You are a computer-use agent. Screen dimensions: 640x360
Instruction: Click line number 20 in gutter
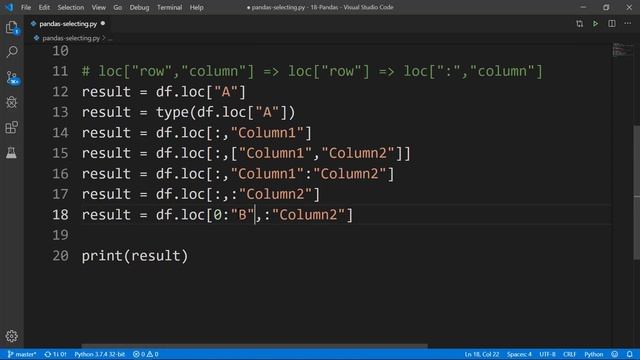(x=60, y=256)
